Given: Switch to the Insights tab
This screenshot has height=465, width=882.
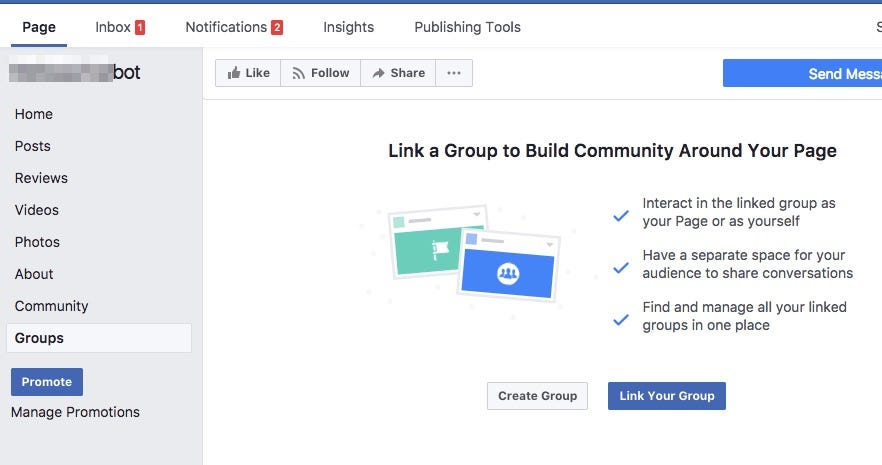Looking at the screenshot, I should tap(348, 27).
